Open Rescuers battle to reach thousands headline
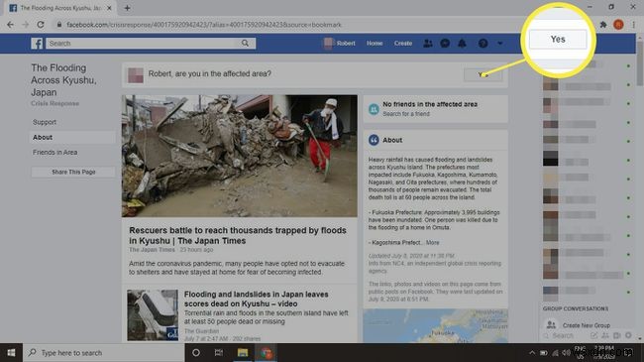644x362 pixels. click(x=238, y=235)
